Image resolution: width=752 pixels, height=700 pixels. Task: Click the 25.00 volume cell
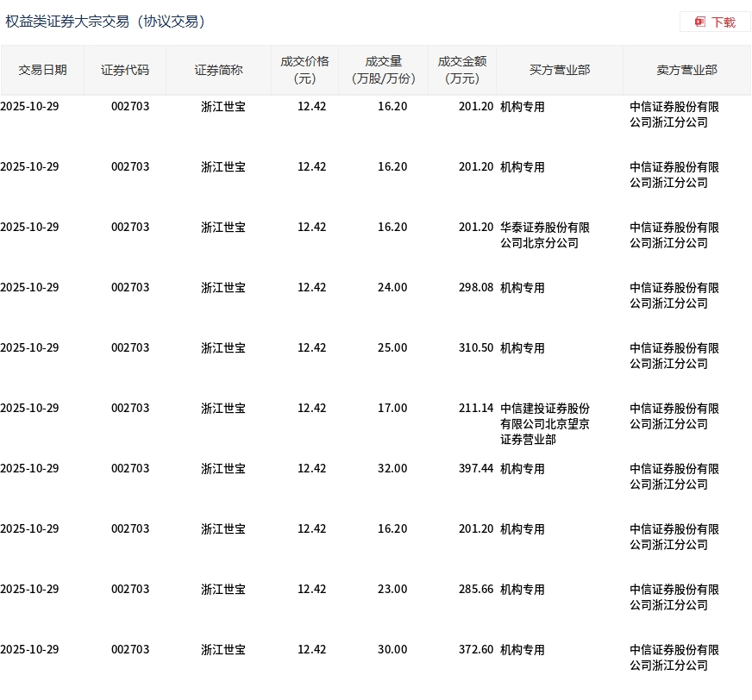click(x=392, y=348)
